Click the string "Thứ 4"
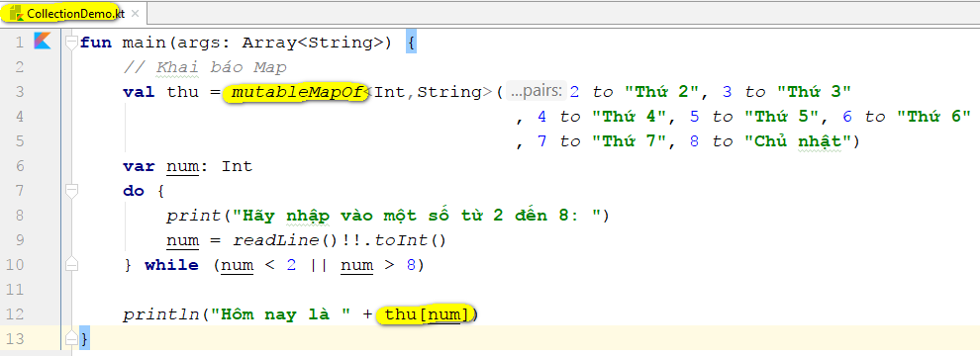The height and width of the screenshot is (356, 980). click(x=630, y=117)
